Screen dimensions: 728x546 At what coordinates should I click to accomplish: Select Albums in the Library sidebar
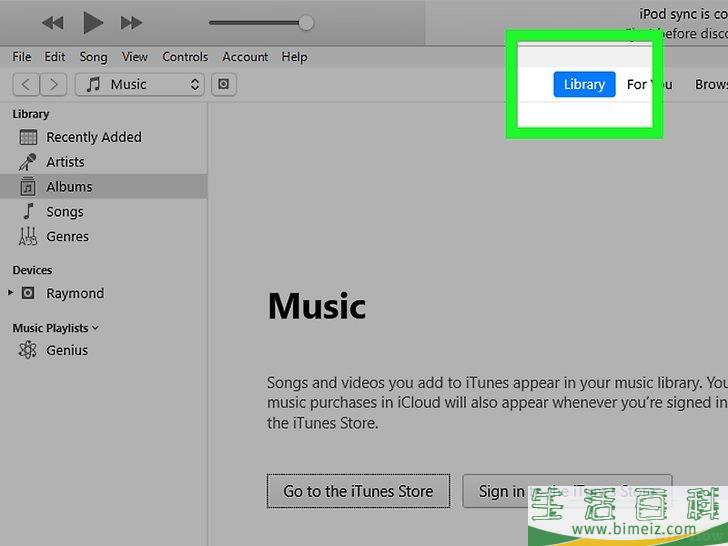pyautogui.click(x=69, y=187)
